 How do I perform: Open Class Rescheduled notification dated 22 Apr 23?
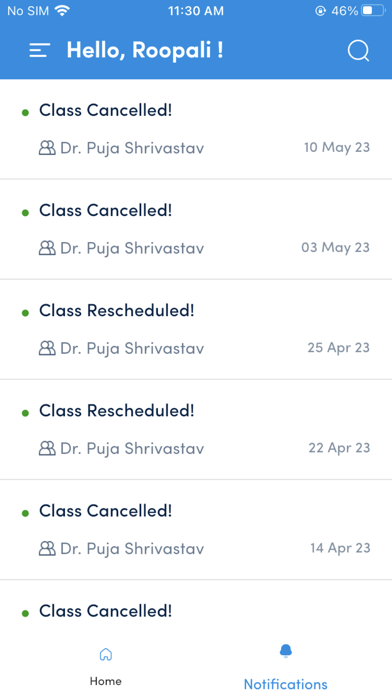pos(196,430)
